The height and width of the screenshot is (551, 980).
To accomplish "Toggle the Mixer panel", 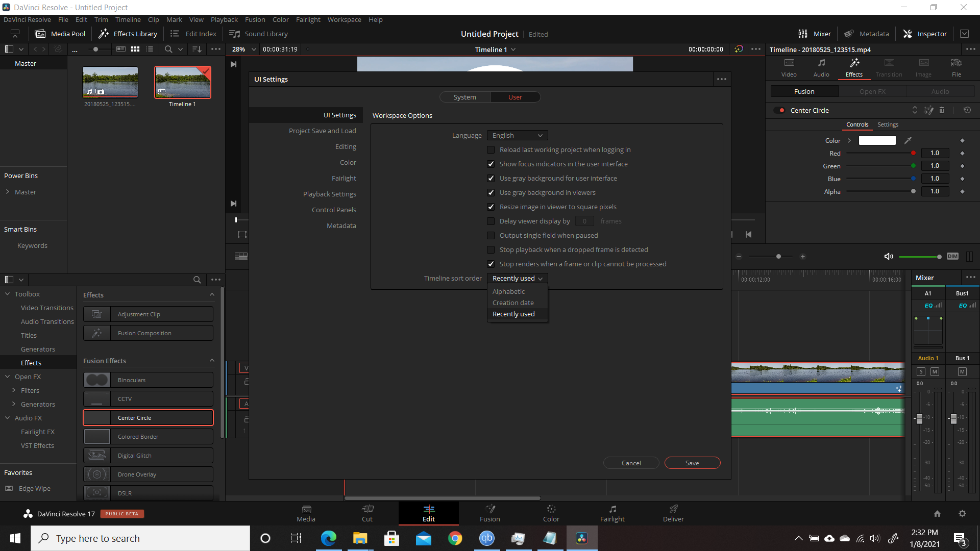I will [x=815, y=34].
